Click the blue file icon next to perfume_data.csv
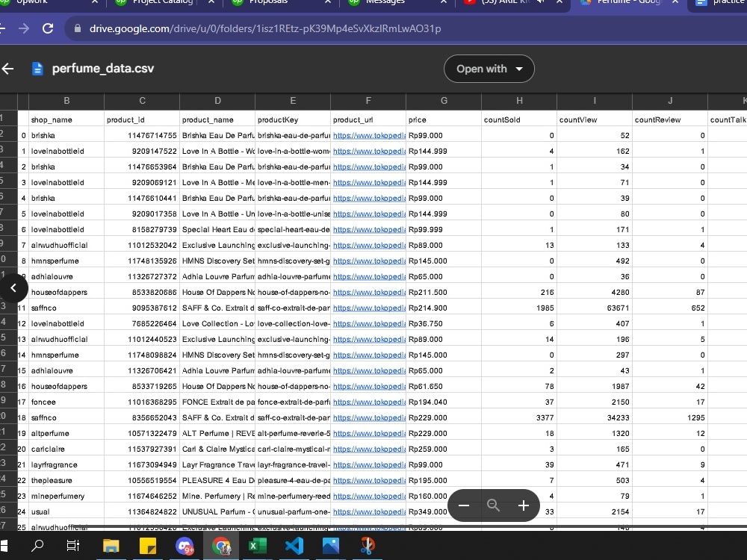The width and height of the screenshot is (747, 560). point(37,69)
